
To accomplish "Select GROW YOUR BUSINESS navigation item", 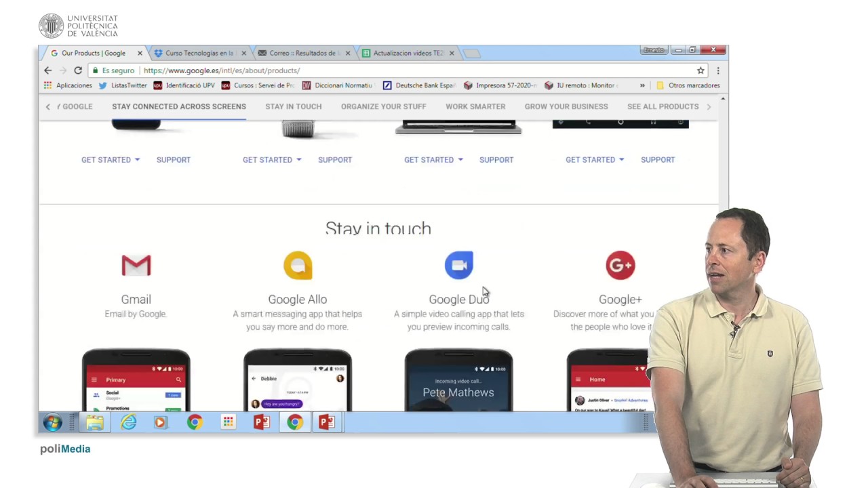I will click(566, 106).
